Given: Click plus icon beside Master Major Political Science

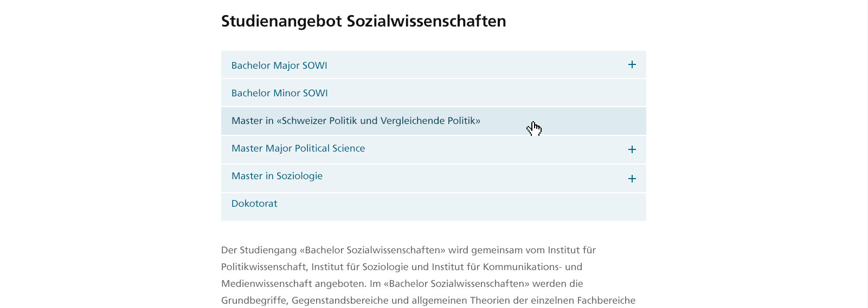Looking at the screenshot, I should click(632, 149).
